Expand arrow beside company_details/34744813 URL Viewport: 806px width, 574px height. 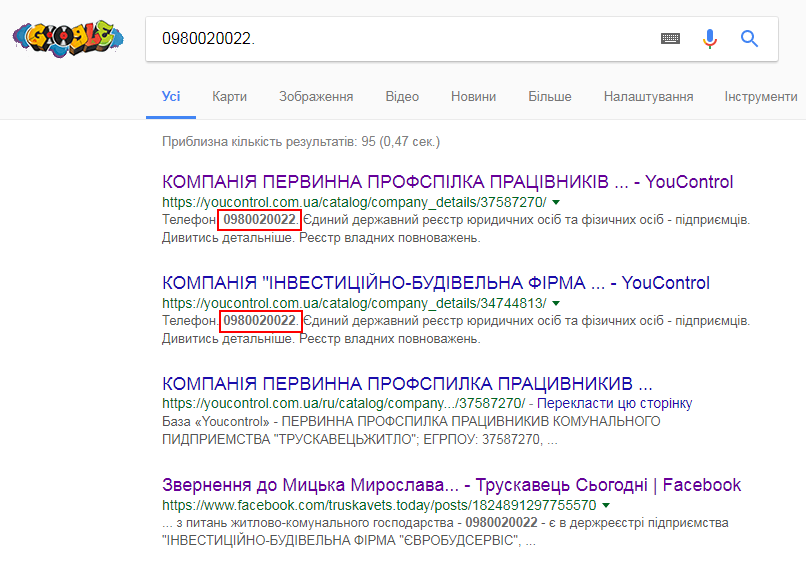556,304
